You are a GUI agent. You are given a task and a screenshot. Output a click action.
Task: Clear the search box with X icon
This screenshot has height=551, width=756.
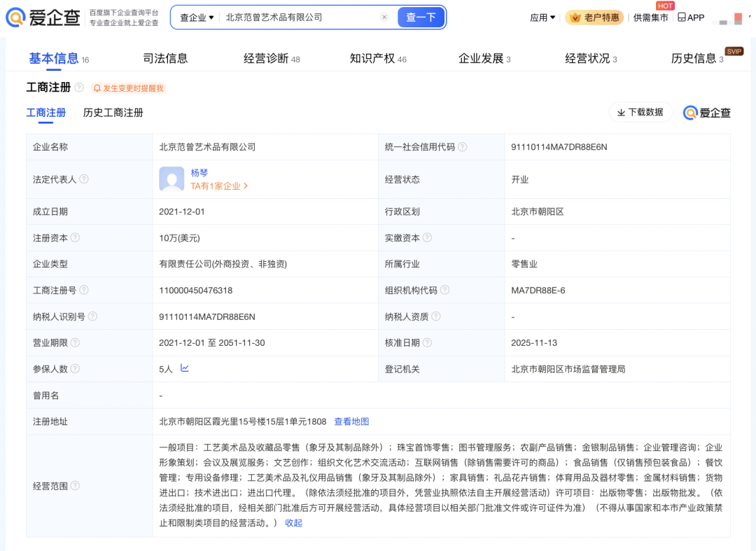(384, 18)
